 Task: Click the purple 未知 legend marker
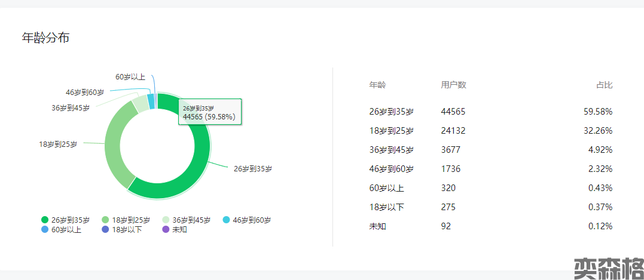(x=166, y=229)
